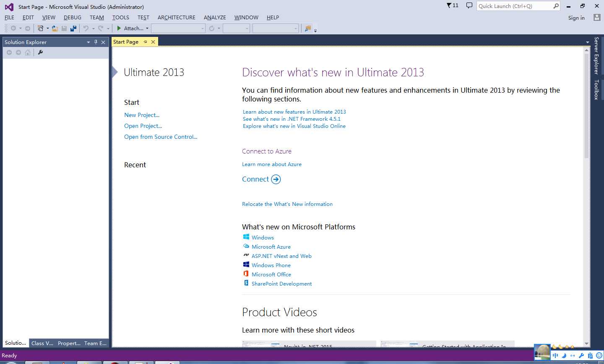Screen dimensions: 604x364
Task: Open the ANALYZE menu
Action: [215, 17]
